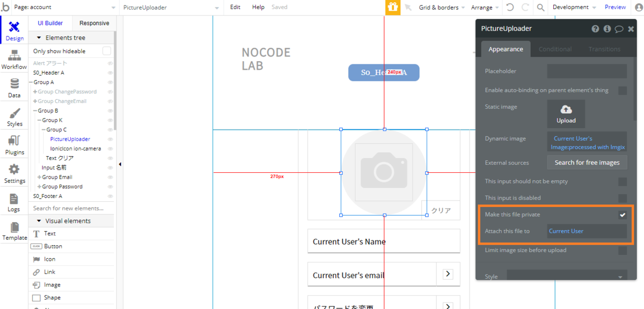Click Search for free images button

[587, 163]
